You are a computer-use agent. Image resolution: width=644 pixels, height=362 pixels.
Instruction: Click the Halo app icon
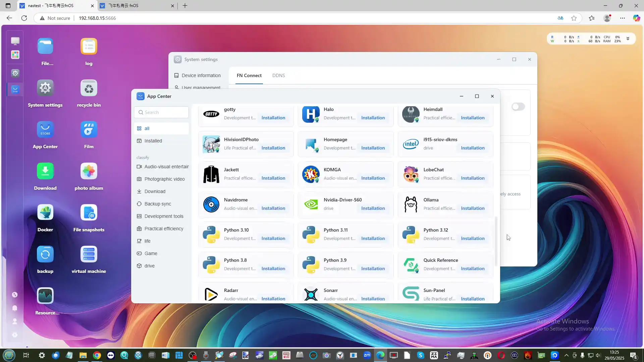click(311, 114)
